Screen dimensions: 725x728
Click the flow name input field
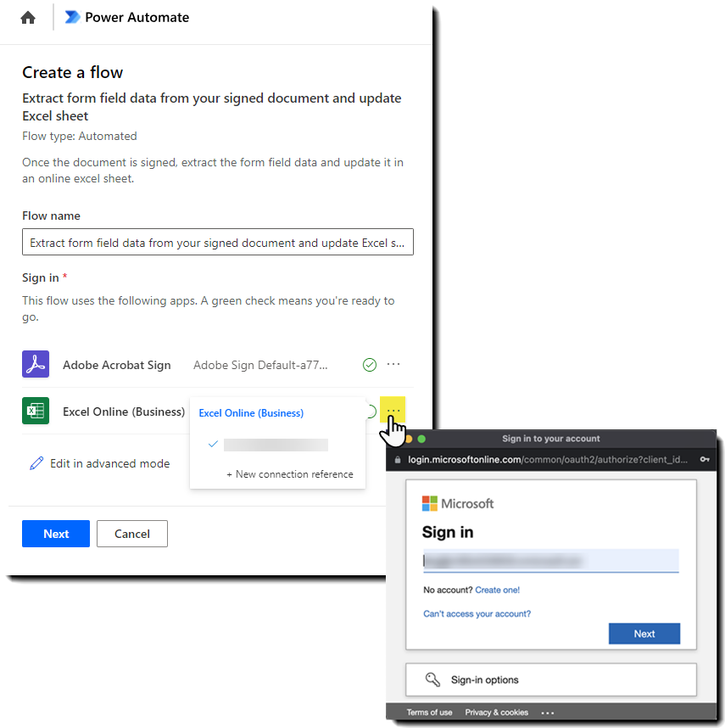[x=218, y=242]
